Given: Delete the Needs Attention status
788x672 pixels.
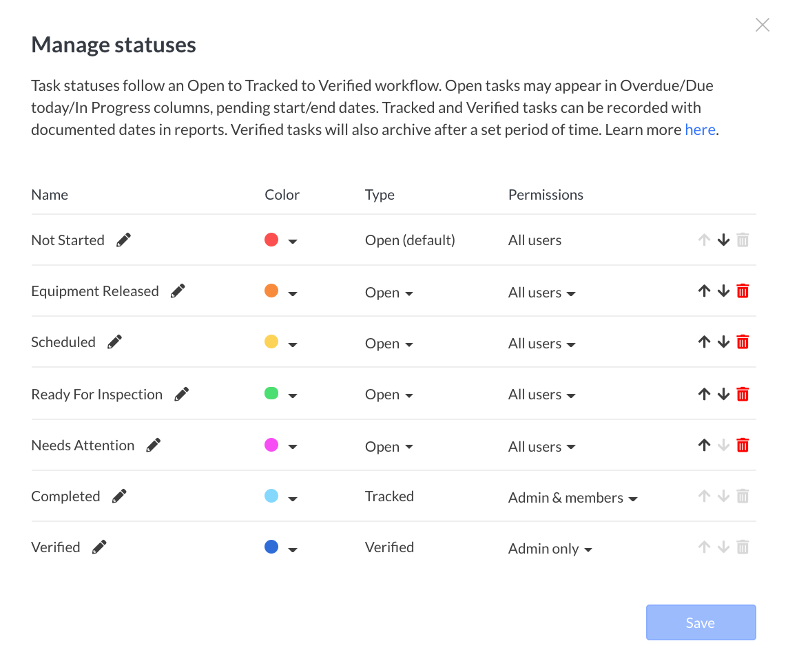Looking at the screenshot, I should point(743,445).
